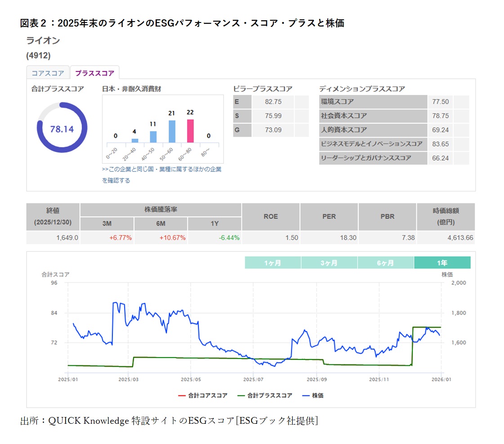Select the 3ヶ月 chart period
Screen dimensions: 504x444
pyautogui.click(x=330, y=262)
